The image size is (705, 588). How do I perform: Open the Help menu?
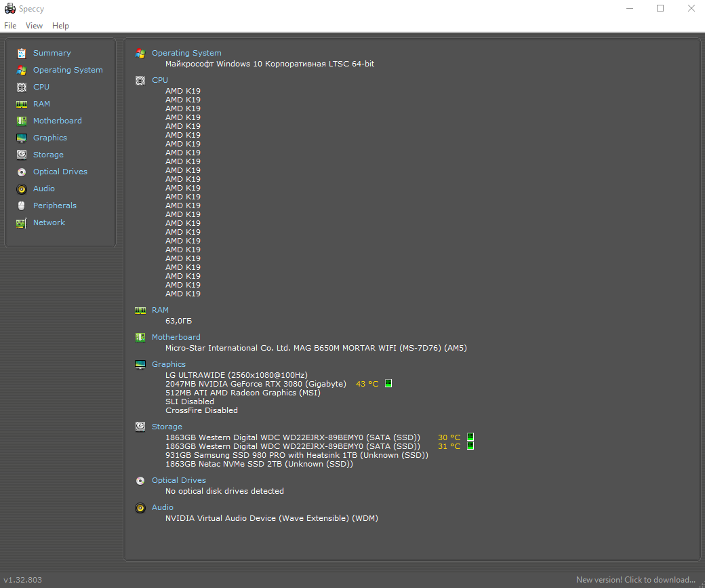tap(60, 26)
